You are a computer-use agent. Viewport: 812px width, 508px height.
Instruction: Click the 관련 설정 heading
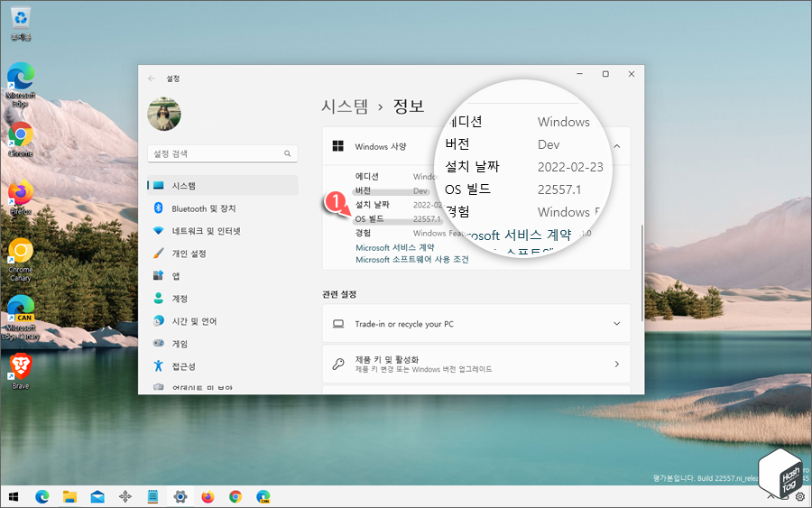point(339,294)
